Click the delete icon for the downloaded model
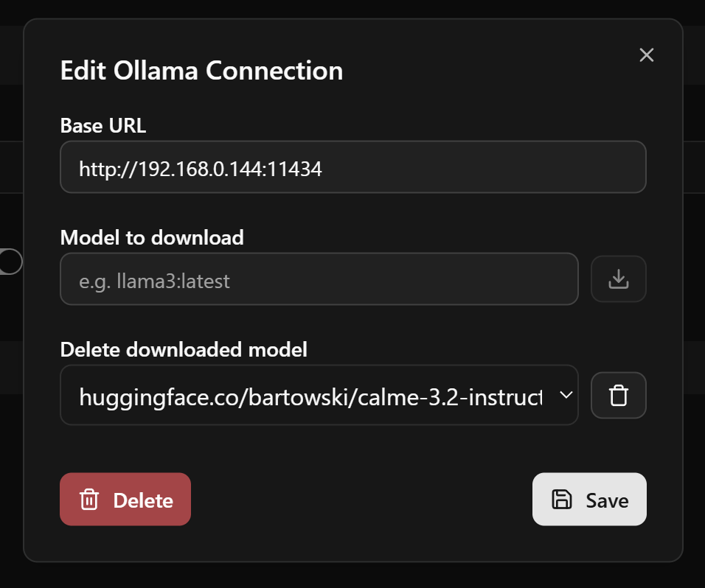705x588 pixels. [x=618, y=395]
